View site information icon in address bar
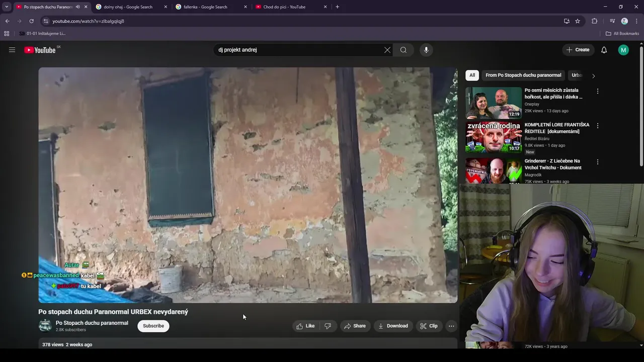The width and height of the screenshot is (644, 362). [46, 21]
